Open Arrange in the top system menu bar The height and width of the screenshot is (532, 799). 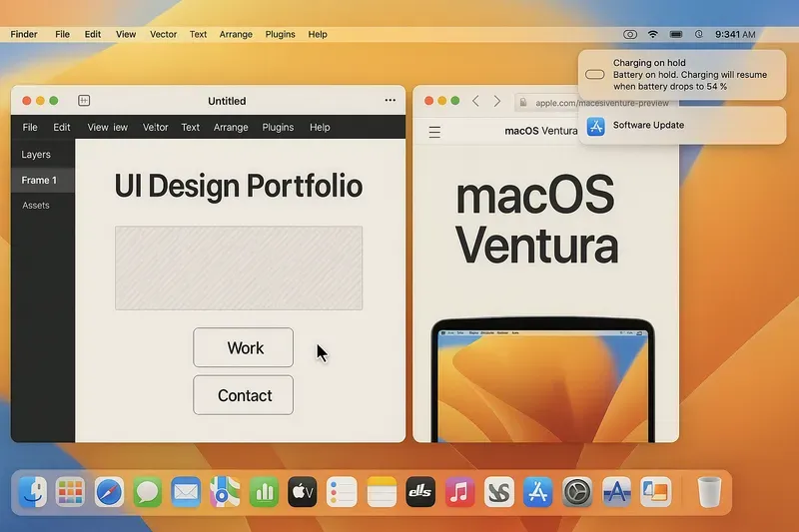pos(236,34)
